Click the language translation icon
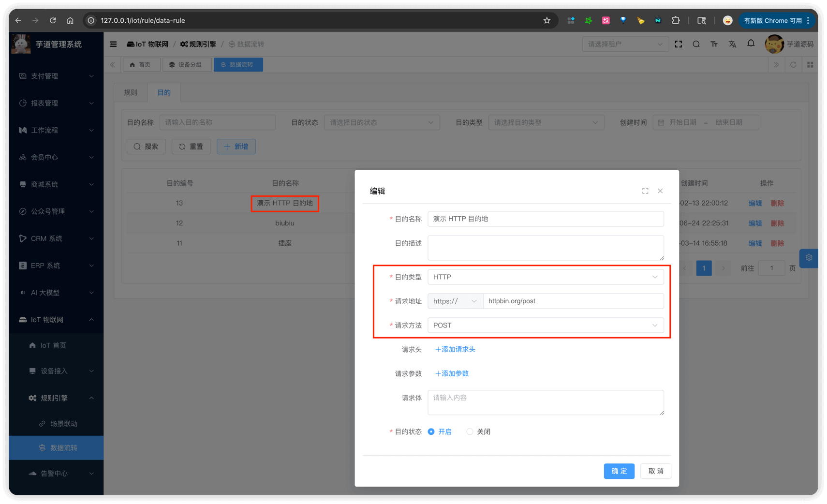This screenshot has height=504, width=827. (732, 44)
